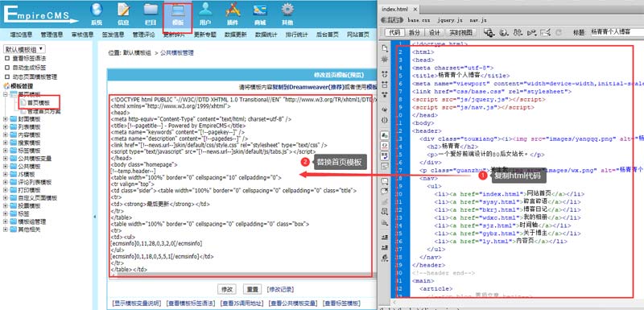Open the 默认模板组 dropdown
Viewport: 644px width, 310px height.
[24, 49]
